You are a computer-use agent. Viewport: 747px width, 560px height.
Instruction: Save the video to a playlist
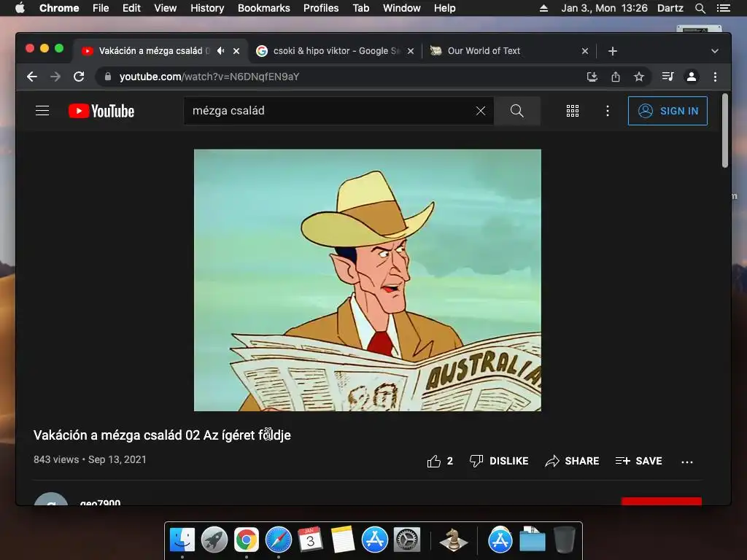click(x=639, y=461)
